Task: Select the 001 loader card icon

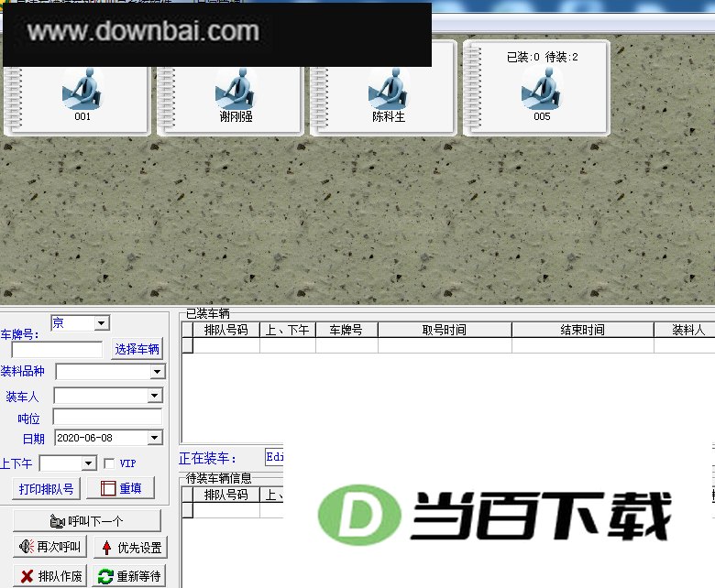Action: click(82, 89)
